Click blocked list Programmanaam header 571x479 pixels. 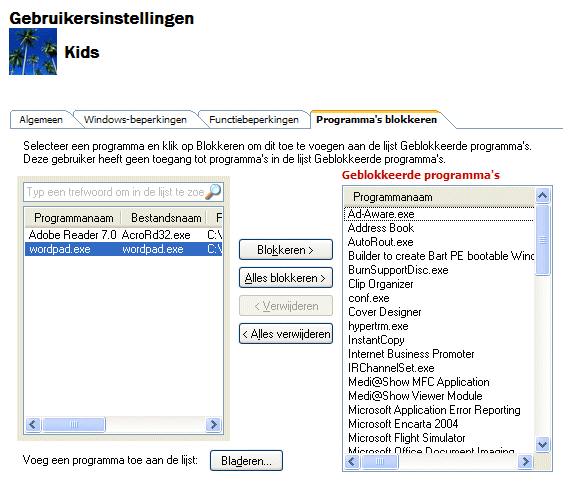coord(439,197)
